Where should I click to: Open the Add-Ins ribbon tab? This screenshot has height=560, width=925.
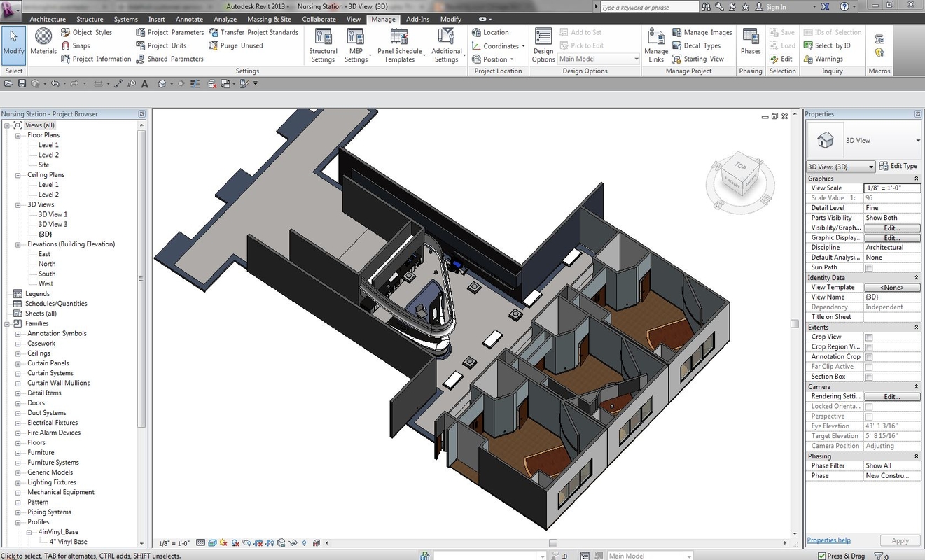[x=418, y=19]
